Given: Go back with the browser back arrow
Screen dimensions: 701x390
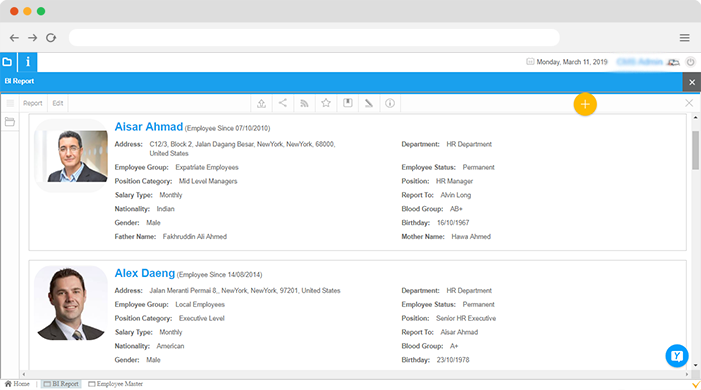Looking at the screenshot, I should click(14, 38).
